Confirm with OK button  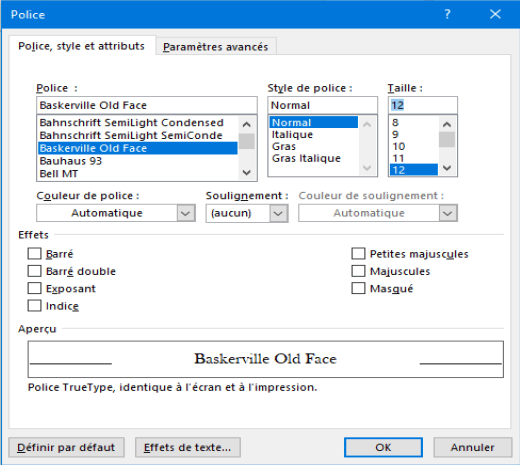383,447
